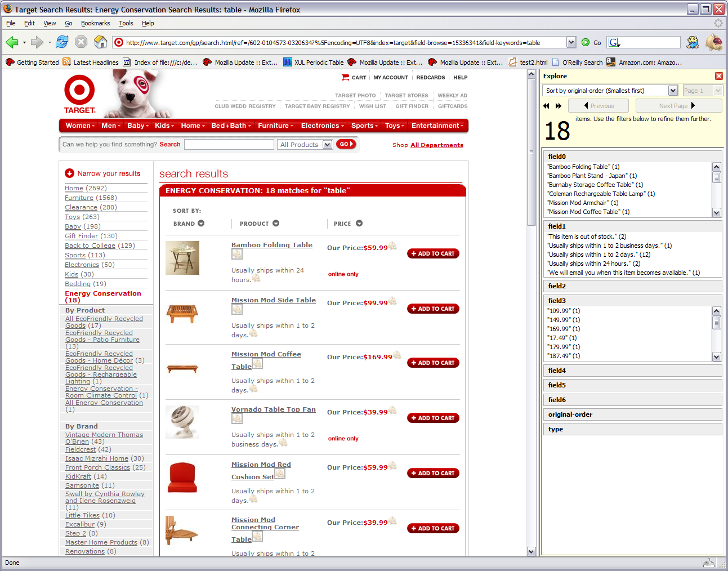Screen dimensions: 728x571
Task: Click the red GO search button
Action: (x=346, y=144)
